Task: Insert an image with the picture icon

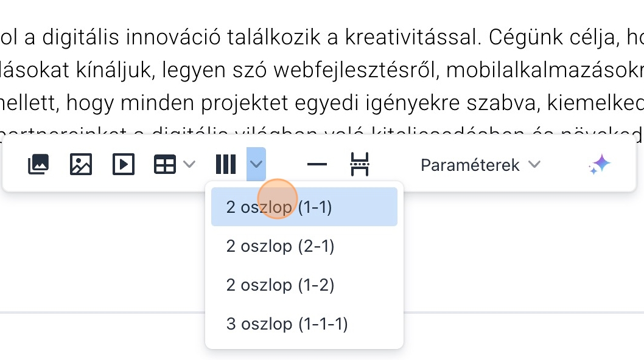Action: click(81, 164)
